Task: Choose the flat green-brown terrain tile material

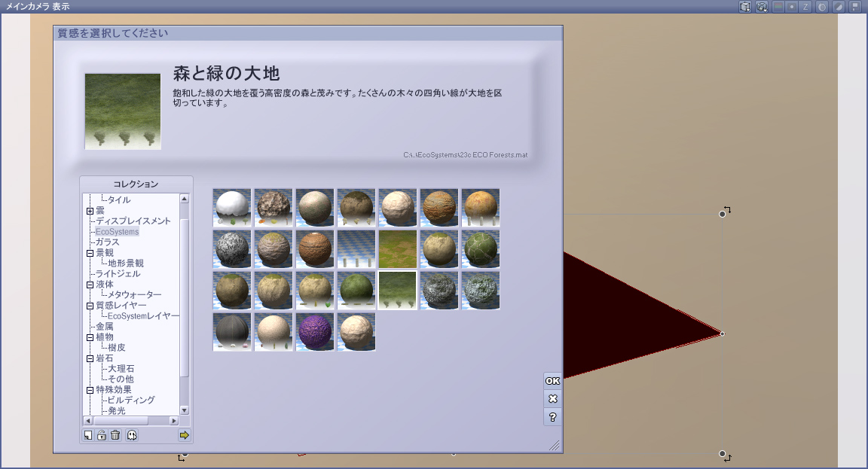Action: tap(398, 249)
